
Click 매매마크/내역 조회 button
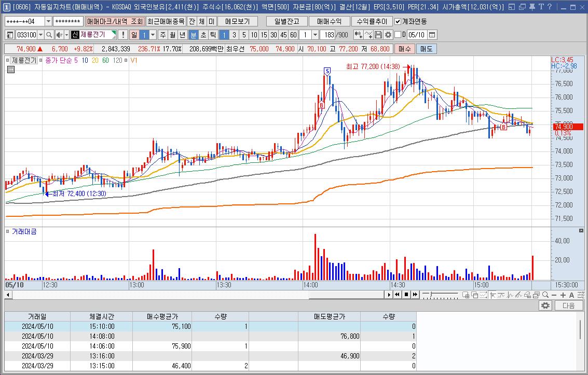115,21
